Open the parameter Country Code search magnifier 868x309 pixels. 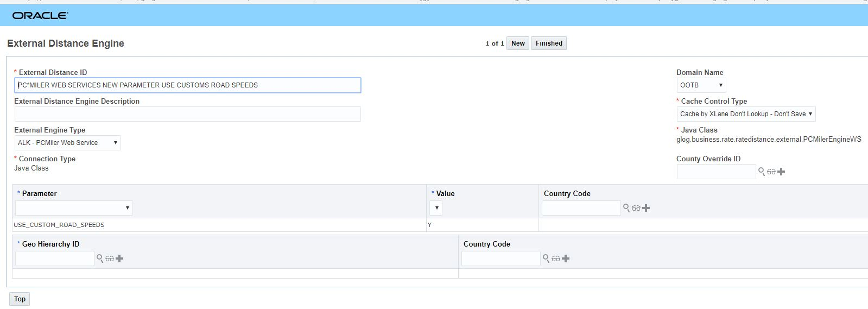pyautogui.click(x=626, y=208)
